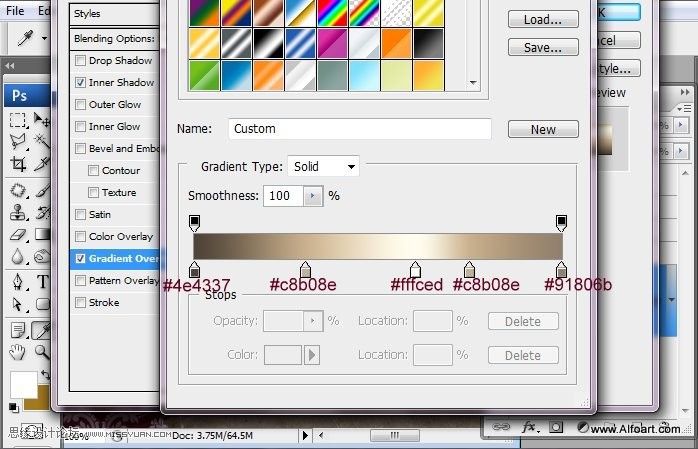Click the Smoothness value field
698x449 pixels.
click(x=284, y=196)
